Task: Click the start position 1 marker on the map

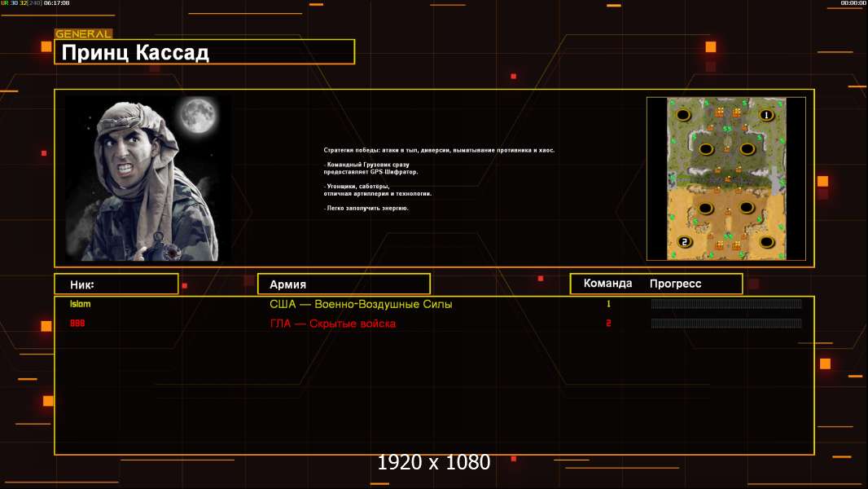Action: pos(766,115)
